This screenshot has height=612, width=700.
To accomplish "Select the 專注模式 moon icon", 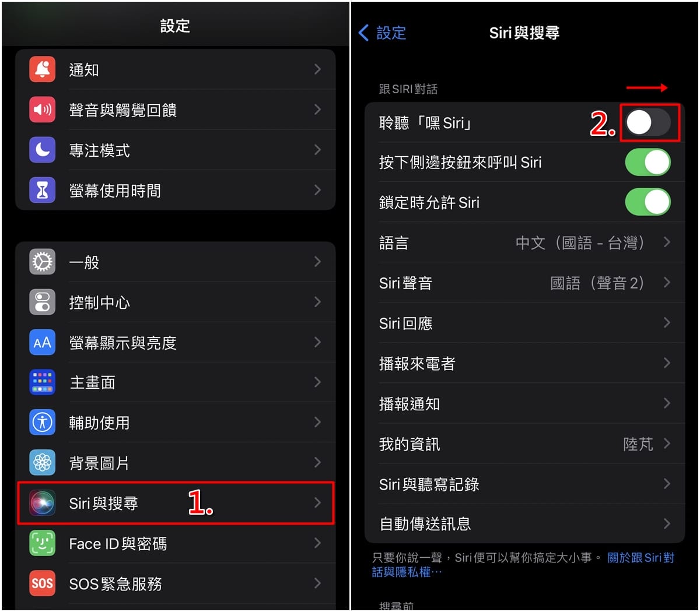I will point(42,150).
